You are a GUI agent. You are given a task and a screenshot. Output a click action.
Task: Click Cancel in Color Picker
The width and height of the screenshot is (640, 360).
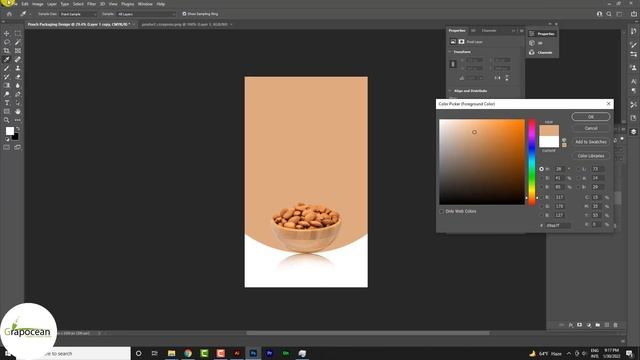pos(591,128)
